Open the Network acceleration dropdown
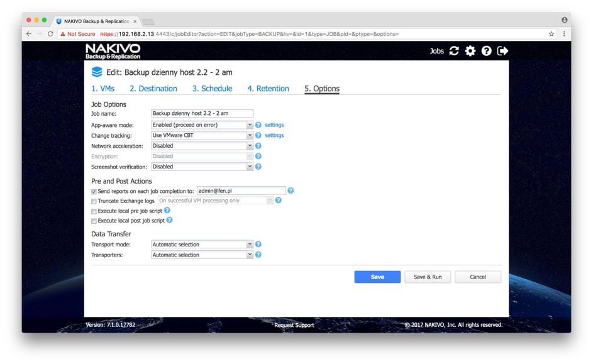 [x=202, y=145]
